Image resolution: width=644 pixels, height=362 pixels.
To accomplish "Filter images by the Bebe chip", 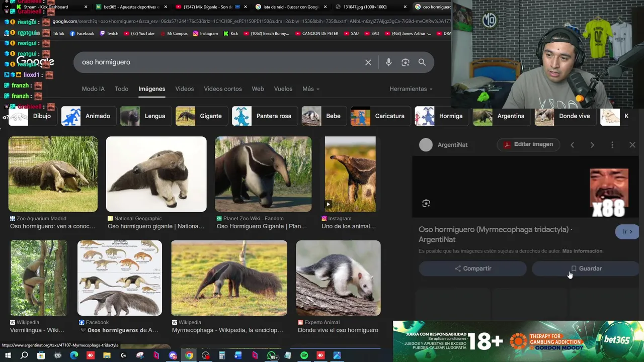I will click(323, 116).
